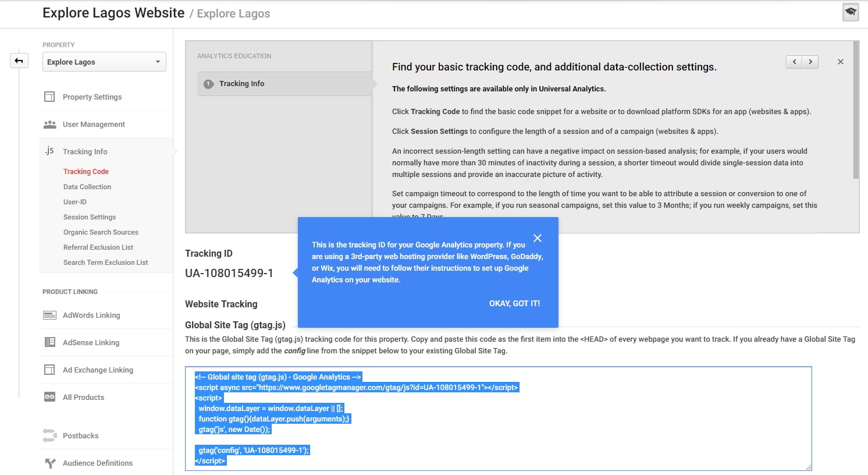Close the Analytics Education panel
868x475 pixels.
click(x=841, y=62)
